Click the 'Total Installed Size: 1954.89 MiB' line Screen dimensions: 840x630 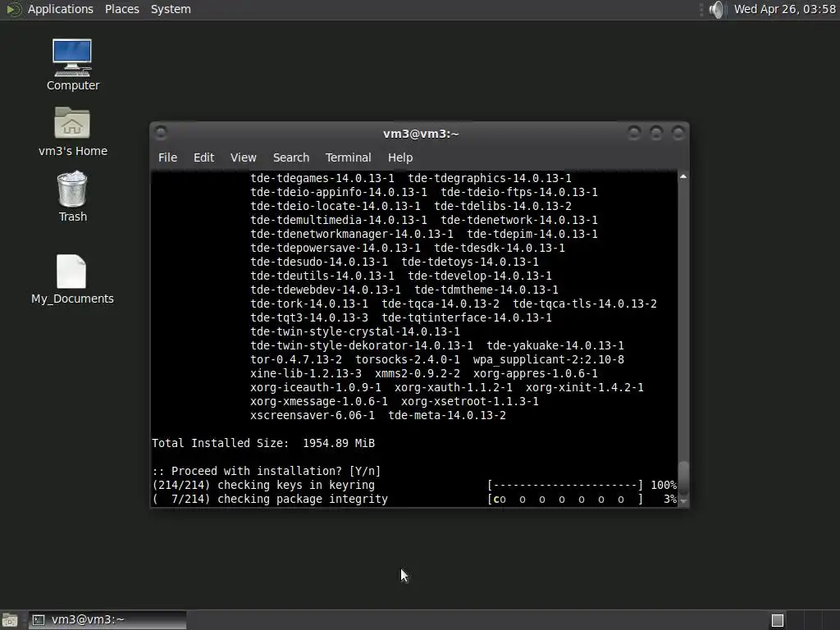click(263, 443)
